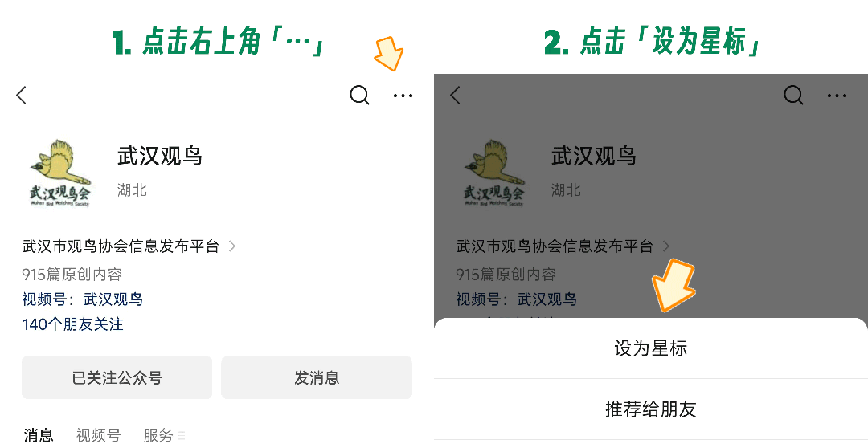Switch to the 视频号 tab
The height and width of the screenshot is (448, 868).
click(x=99, y=435)
